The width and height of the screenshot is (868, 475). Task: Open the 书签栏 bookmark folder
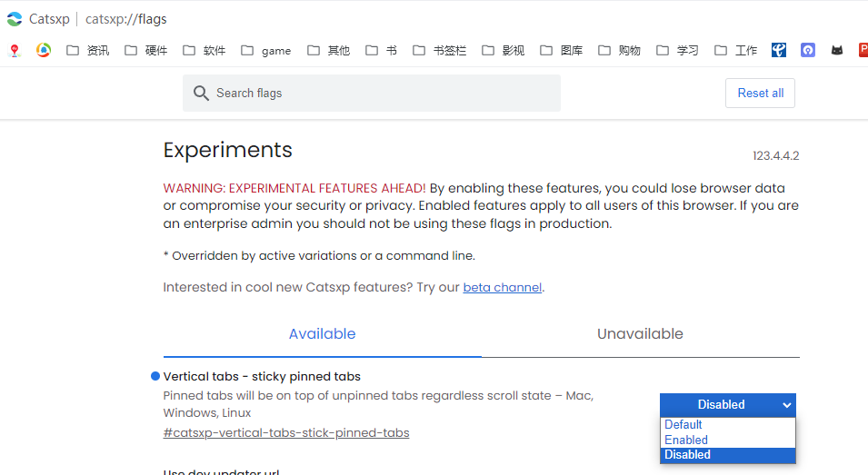click(439, 51)
